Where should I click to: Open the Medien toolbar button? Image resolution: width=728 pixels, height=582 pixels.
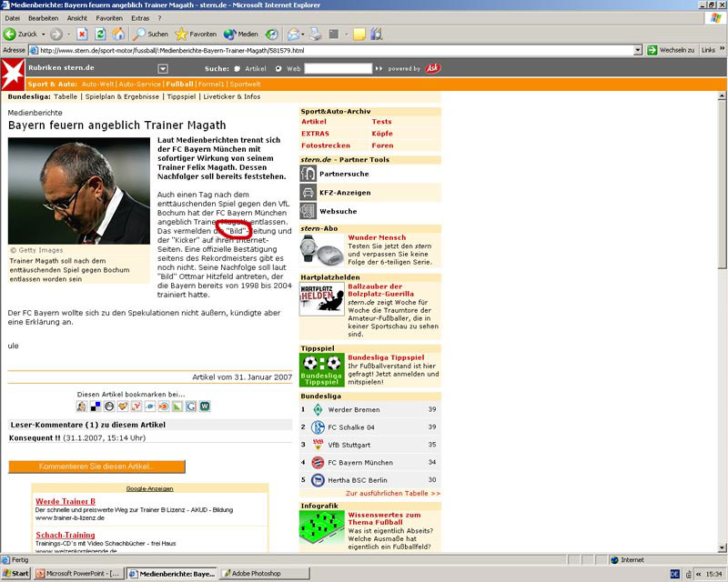240,34
